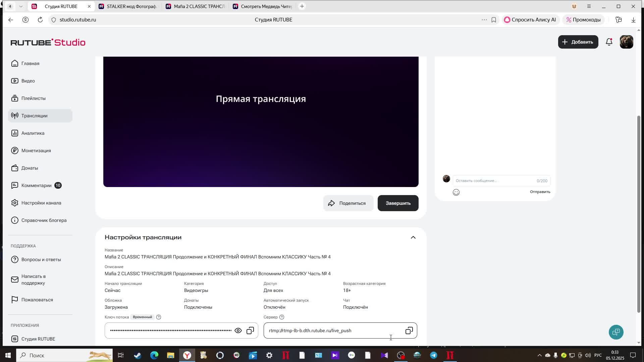This screenshot has width=644, height=362.
Task: Click the help icon beside Сервер
Action: coord(282,317)
